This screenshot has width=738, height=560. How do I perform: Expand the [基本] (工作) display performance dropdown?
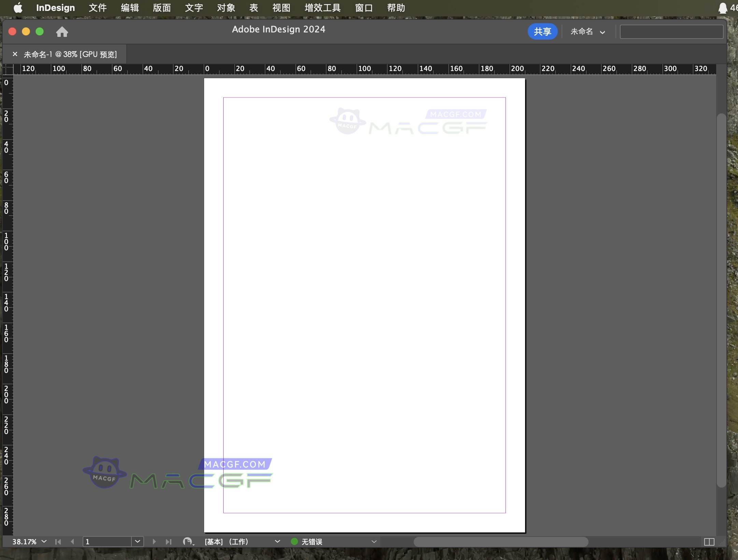[x=277, y=542]
